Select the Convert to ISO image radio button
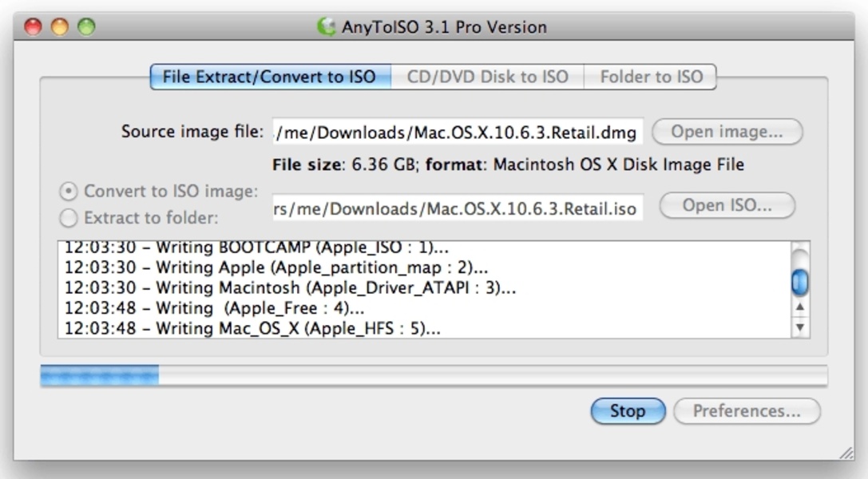868x479 pixels. [x=69, y=192]
